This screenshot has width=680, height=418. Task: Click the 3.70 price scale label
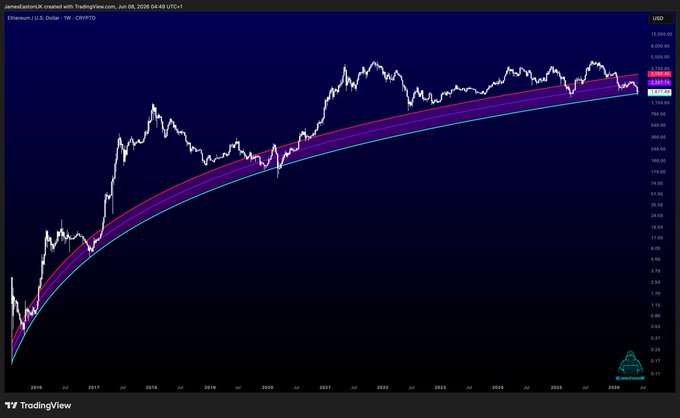pyautogui.click(x=656, y=271)
